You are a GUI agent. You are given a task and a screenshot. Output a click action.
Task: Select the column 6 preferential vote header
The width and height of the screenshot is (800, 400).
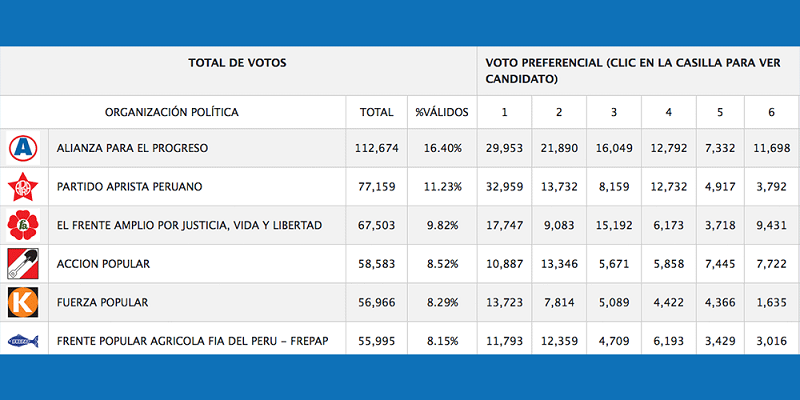pos(771,112)
